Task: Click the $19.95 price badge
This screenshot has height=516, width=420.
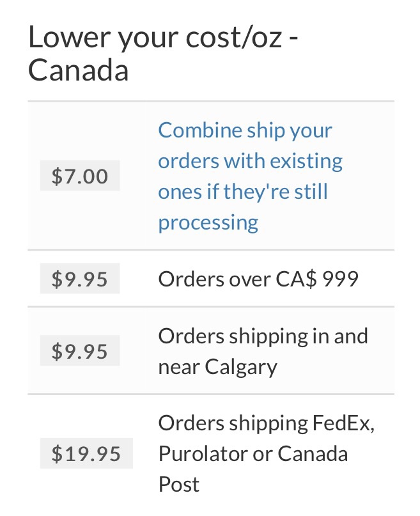Action: click(86, 453)
